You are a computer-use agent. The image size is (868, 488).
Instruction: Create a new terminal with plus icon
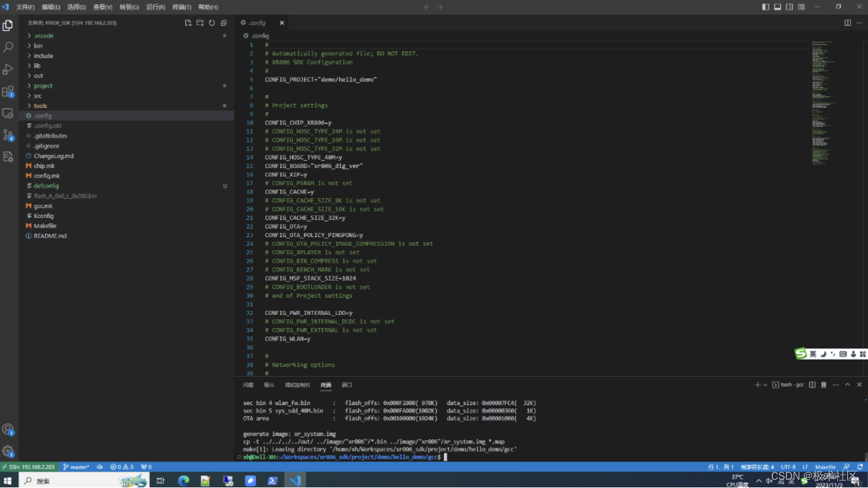coord(757,384)
